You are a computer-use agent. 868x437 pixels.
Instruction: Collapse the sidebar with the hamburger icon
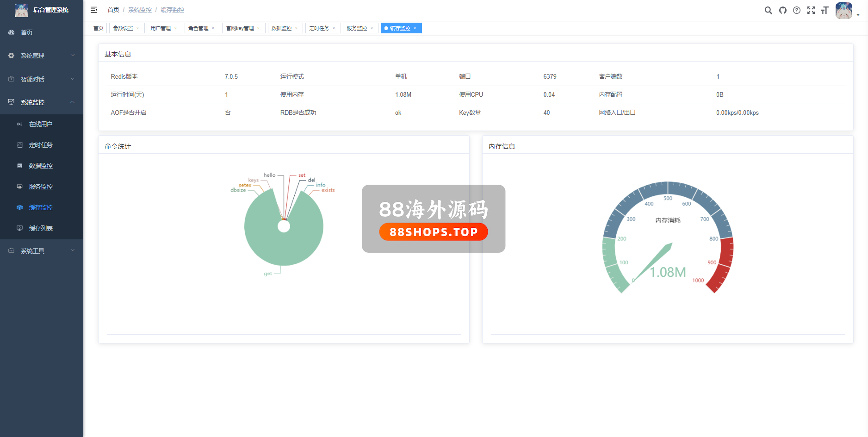click(x=94, y=10)
